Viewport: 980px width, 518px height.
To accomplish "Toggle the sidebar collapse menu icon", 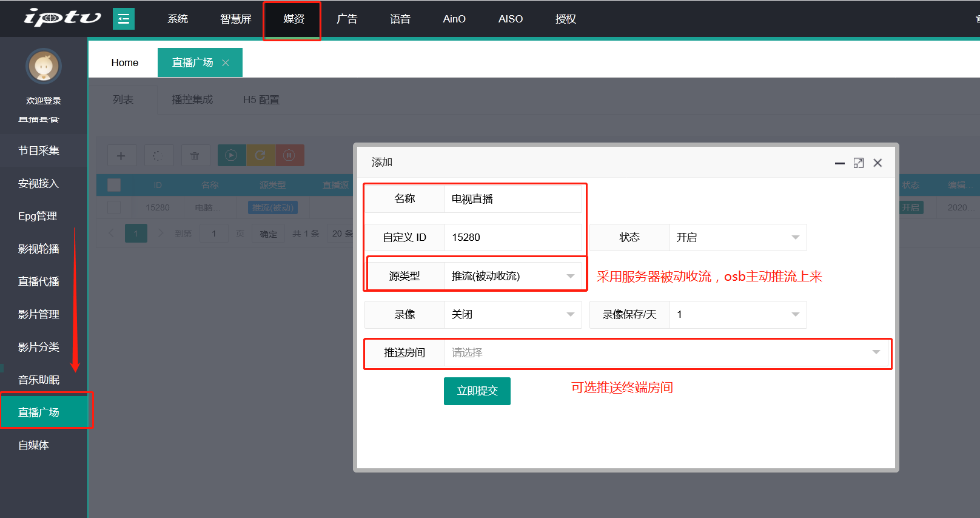I will tap(124, 19).
